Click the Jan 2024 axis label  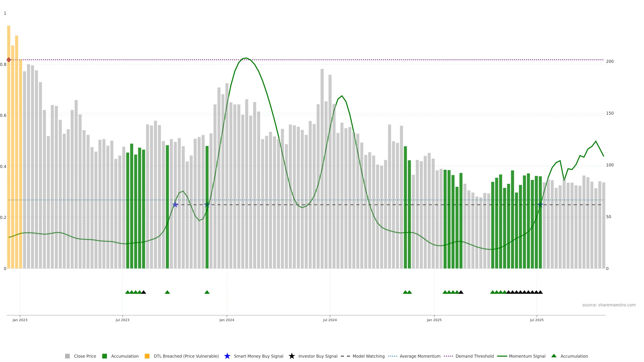pos(227,320)
